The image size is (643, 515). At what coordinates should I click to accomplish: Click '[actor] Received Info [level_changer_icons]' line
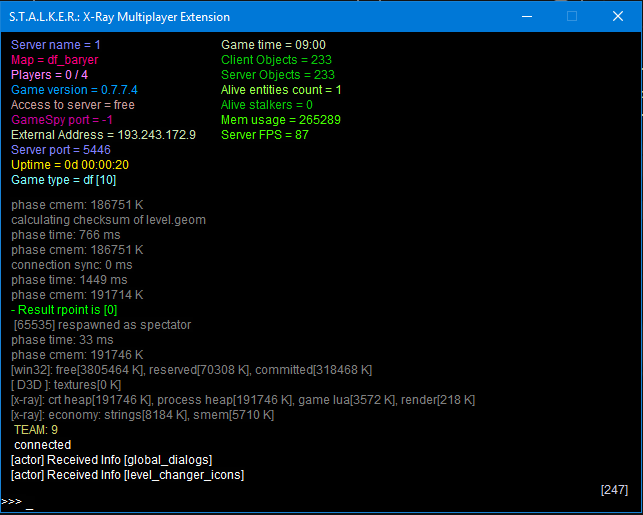pyautogui.click(x=128, y=475)
